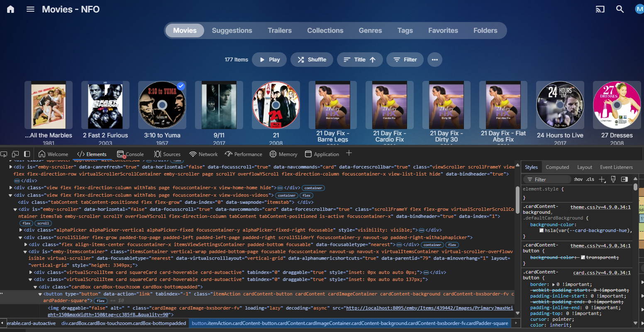Open the three-dot more options button
The image size is (644, 332).
tap(434, 60)
